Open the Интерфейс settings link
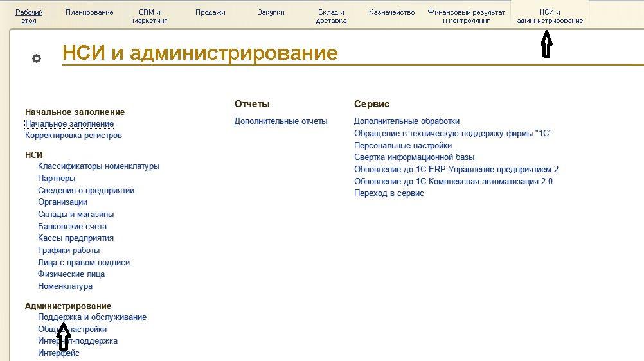This screenshot has width=644, height=361. pos(58,353)
